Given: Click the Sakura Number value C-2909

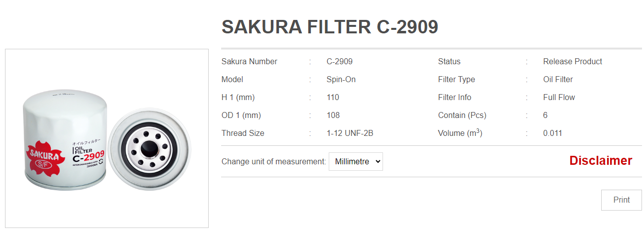Looking at the screenshot, I should 340,62.
